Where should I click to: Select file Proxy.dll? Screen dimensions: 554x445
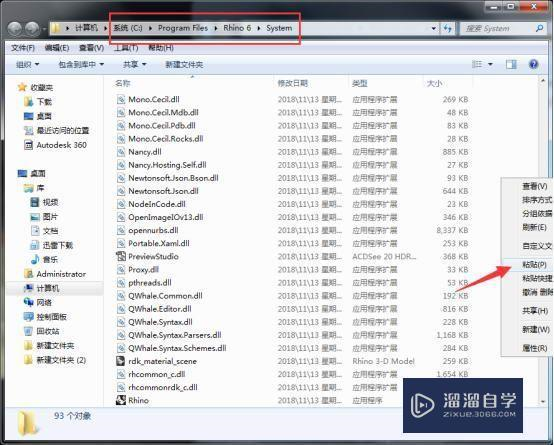[x=143, y=269]
